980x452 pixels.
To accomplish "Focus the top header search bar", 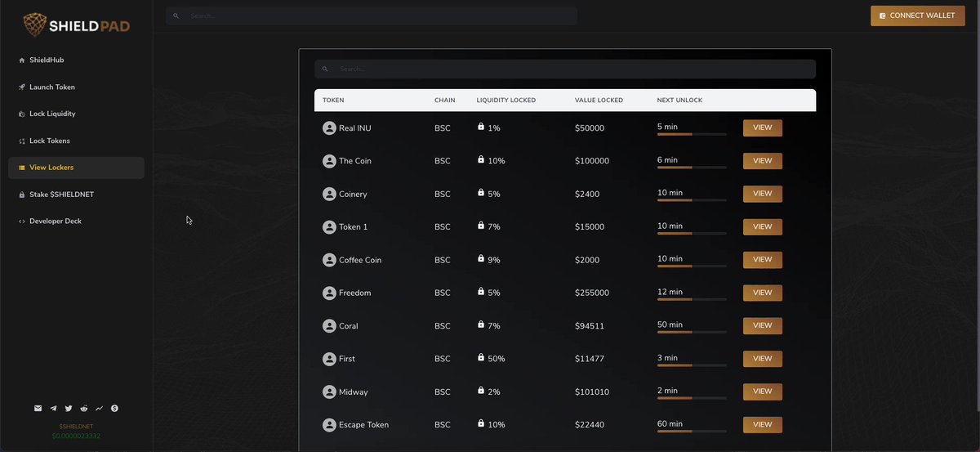I will pos(372,16).
